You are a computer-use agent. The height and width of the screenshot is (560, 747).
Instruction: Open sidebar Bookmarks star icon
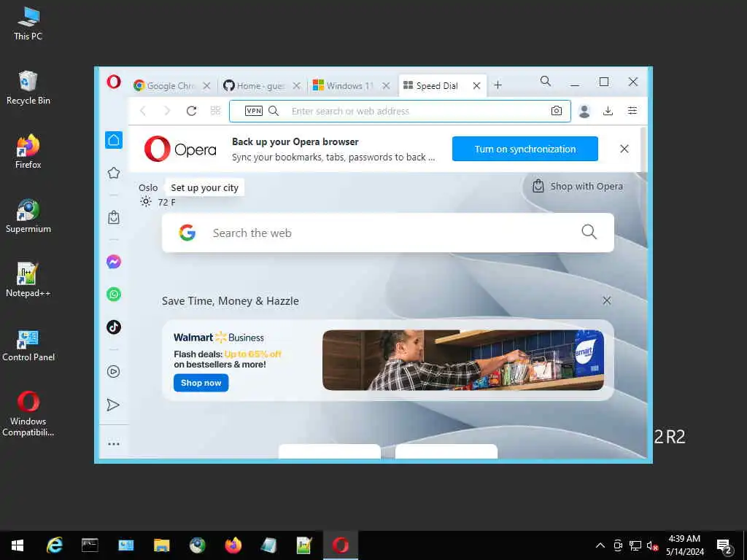113,173
